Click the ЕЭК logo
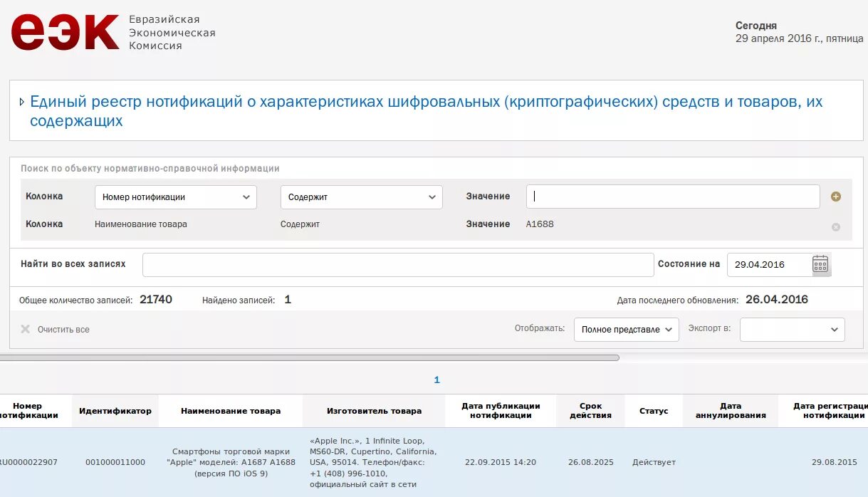 [66, 33]
